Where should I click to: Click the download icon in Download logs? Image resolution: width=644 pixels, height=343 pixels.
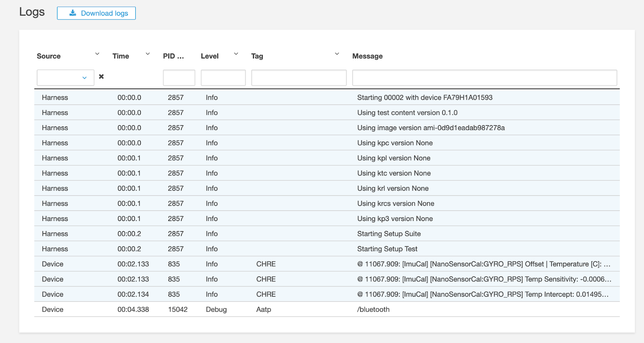point(73,13)
